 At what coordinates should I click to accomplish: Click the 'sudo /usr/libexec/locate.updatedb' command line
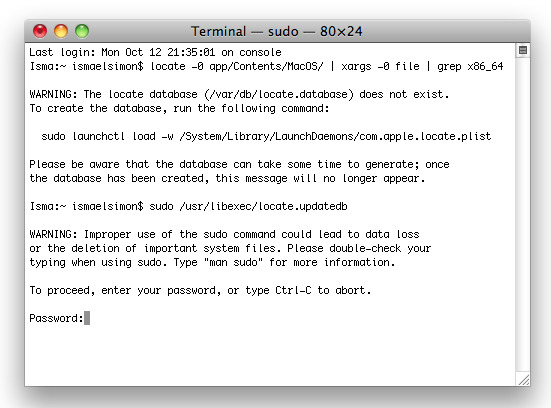(x=188, y=206)
